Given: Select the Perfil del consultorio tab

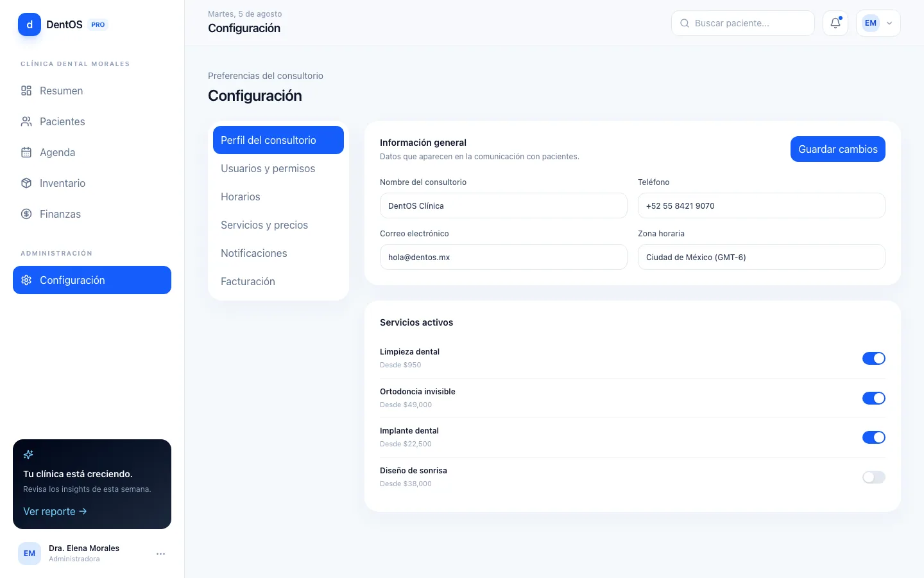Looking at the screenshot, I should (278, 140).
